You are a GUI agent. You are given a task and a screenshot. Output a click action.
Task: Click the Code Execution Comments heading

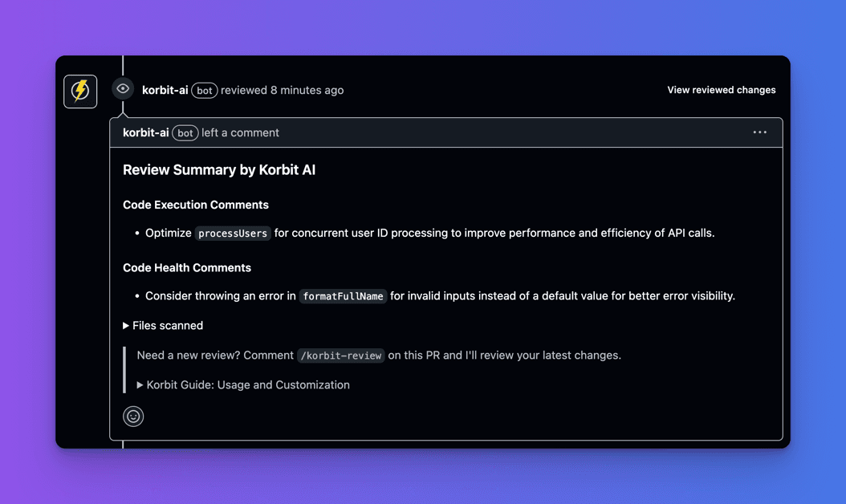coord(196,205)
